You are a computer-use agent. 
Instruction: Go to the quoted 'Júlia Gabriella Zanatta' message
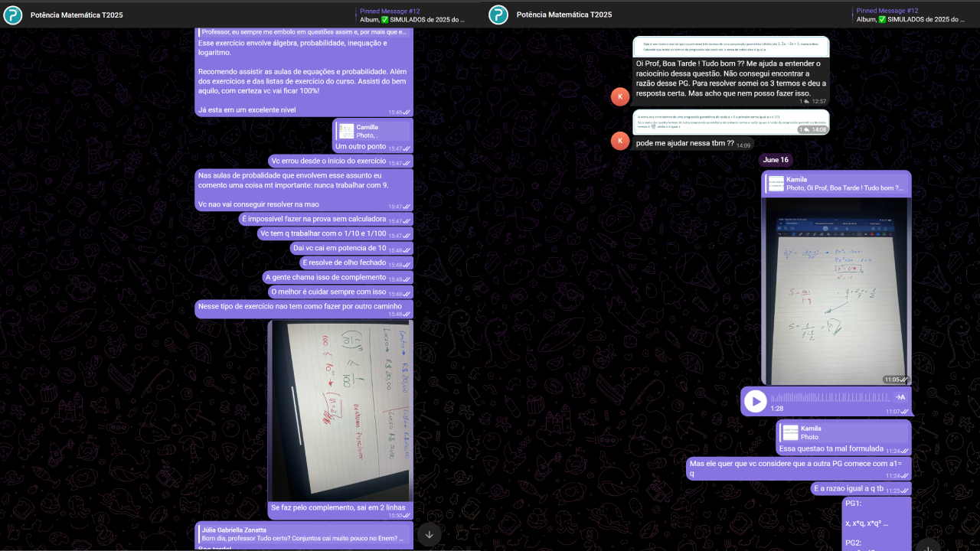(x=304, y=534)
